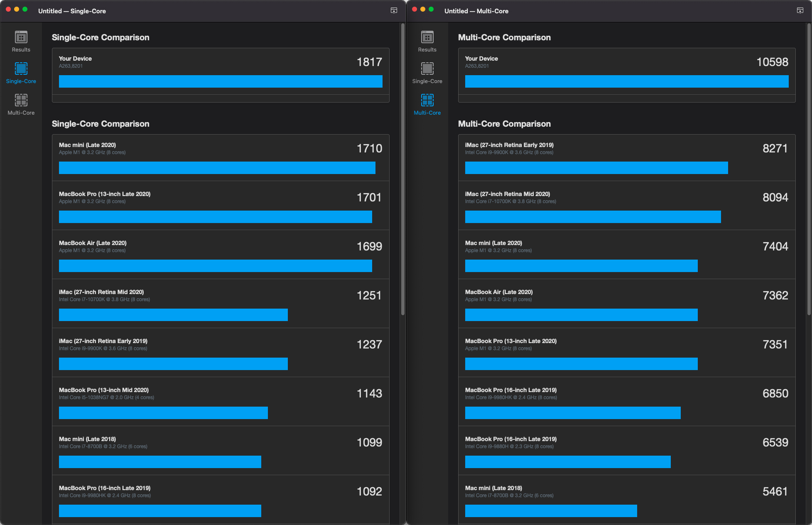Click iMac (27-inch Retina Mid 2020) score 8094
The image size is (812, 525).
point(775,197)
